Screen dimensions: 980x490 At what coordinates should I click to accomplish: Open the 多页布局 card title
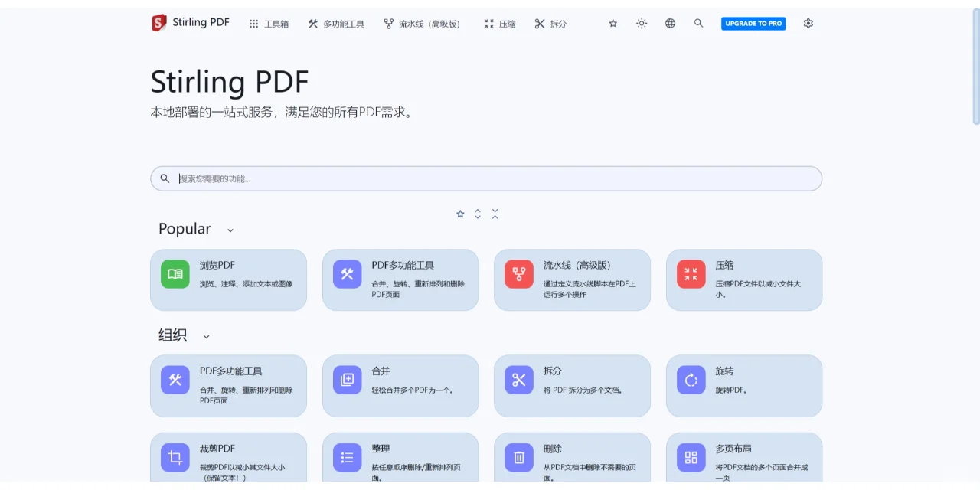[x=734, y=449]
